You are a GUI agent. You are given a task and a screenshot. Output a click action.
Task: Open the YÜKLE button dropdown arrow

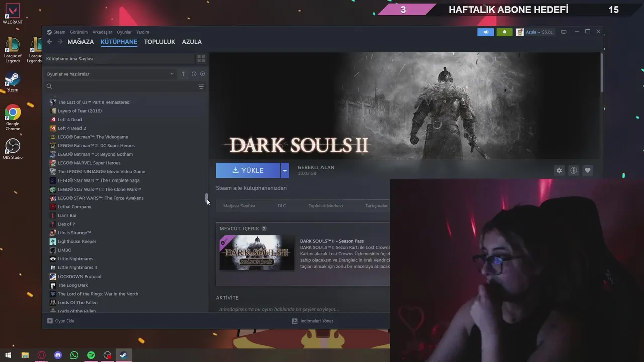(285, 170)
